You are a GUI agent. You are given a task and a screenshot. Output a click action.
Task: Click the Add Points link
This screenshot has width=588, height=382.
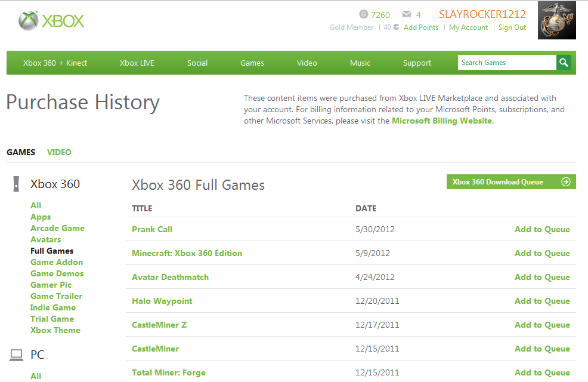421,27
